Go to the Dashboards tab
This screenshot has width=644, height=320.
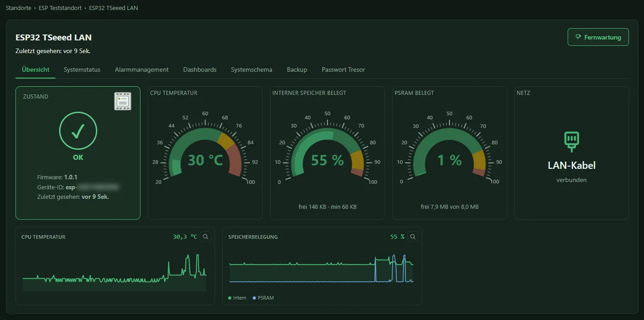[200, 69]
